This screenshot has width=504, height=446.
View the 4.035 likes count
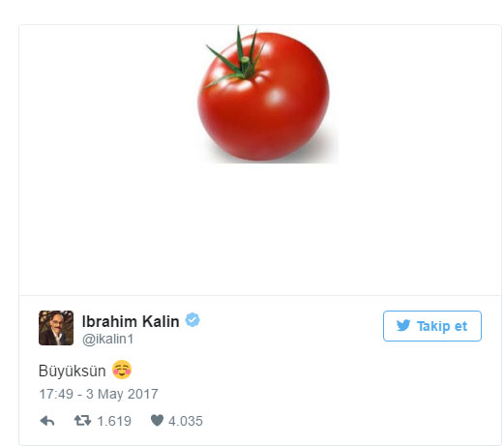click(x=186, y=421)
